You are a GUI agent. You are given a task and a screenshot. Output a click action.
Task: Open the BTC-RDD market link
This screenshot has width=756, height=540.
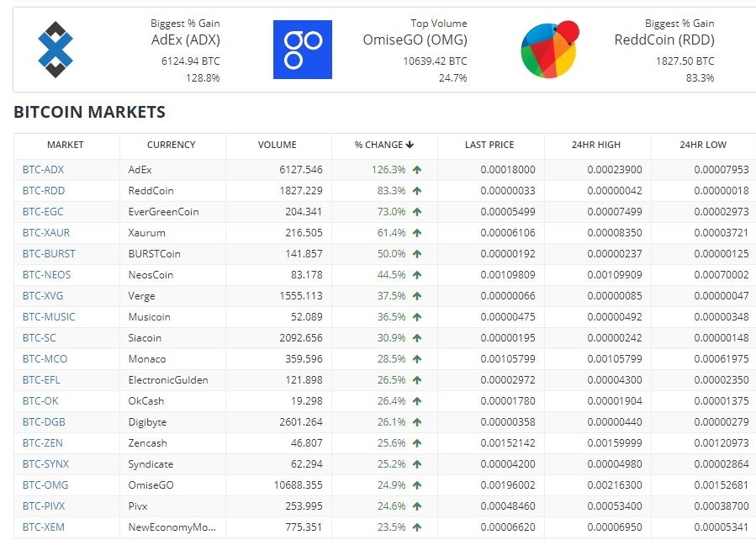(44, 190)
